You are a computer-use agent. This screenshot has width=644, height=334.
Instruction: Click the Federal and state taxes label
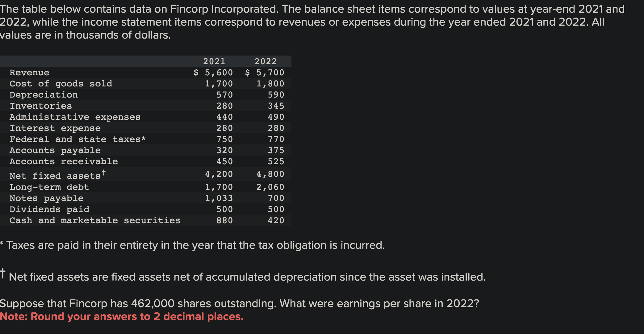click(x=77, y=139)
